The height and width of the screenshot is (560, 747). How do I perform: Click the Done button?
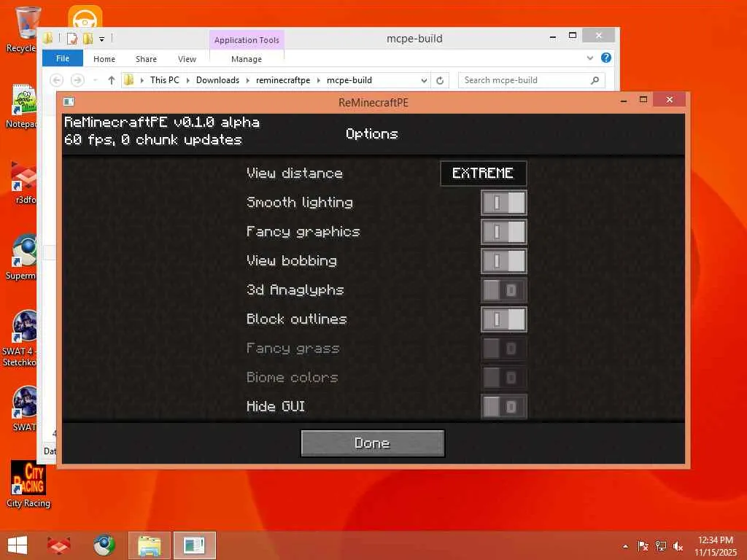pos(373,443)
